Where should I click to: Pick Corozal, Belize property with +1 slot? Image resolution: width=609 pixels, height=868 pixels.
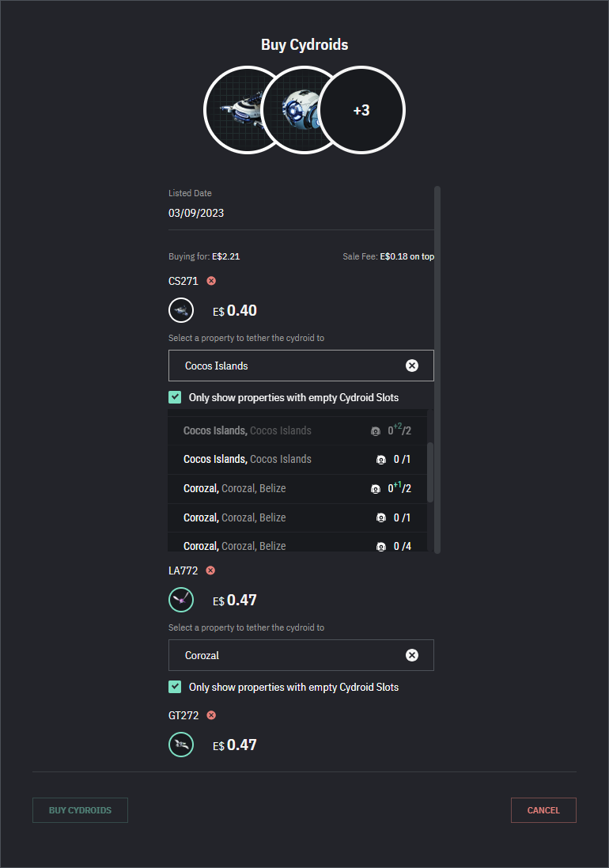tap(297, 489)
